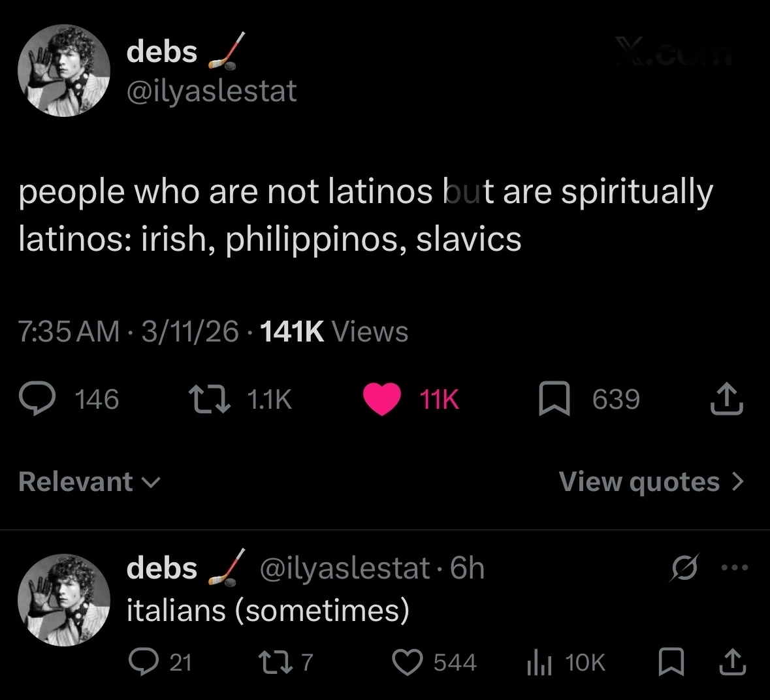The height and width of the screenshot is (700, 770).
Task: Bookmark the main tweet
Action: (x=554, y=399)
